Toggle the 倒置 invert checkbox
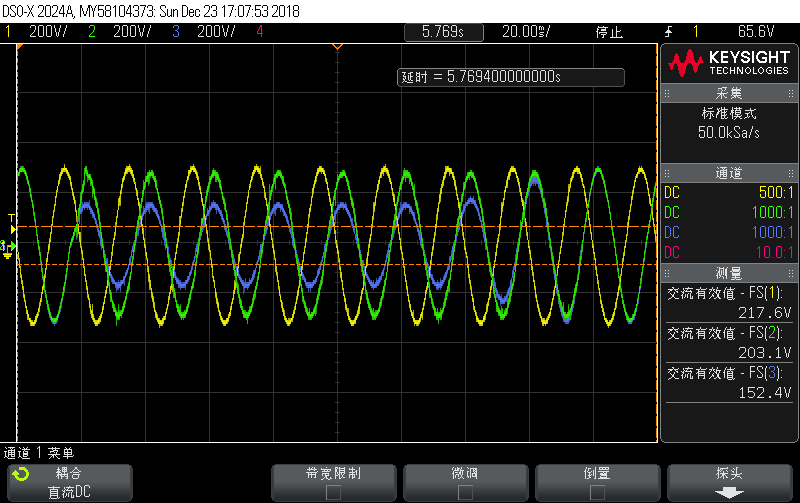 click(597, 492)
